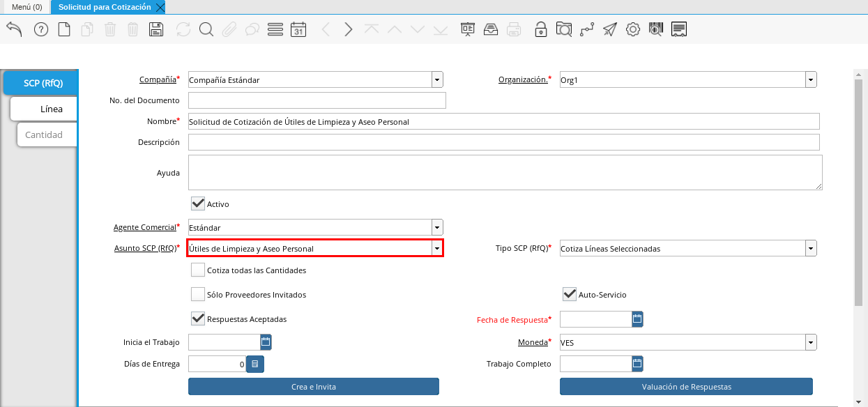This screenshot has height=407, width=868.
Task: Click the delete trash icon
Action: coord(110,29)
